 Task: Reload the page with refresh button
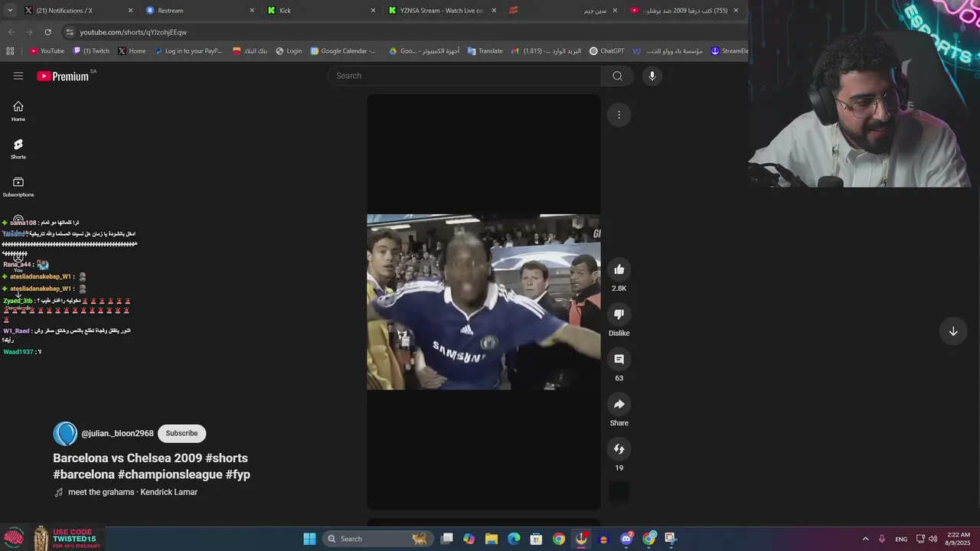[x=47, y=32]
